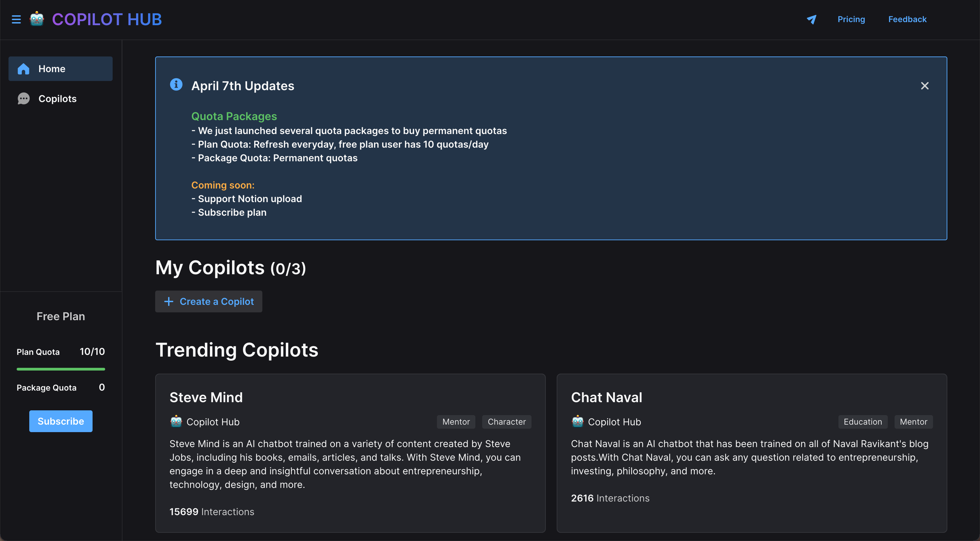
Task: Click the Subscribe button
Action: pyautogui.click(x=61, y=421)
